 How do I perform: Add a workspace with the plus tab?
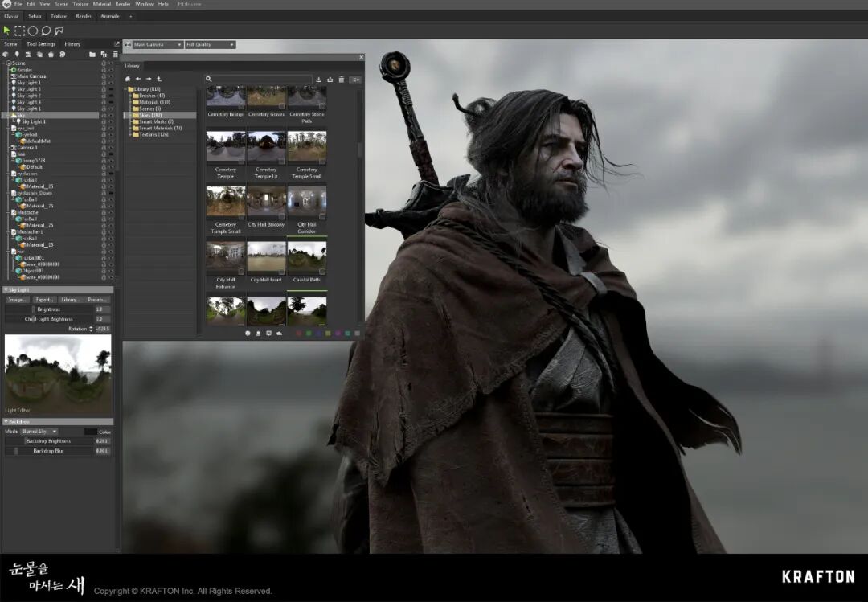[x=131, y=16]
